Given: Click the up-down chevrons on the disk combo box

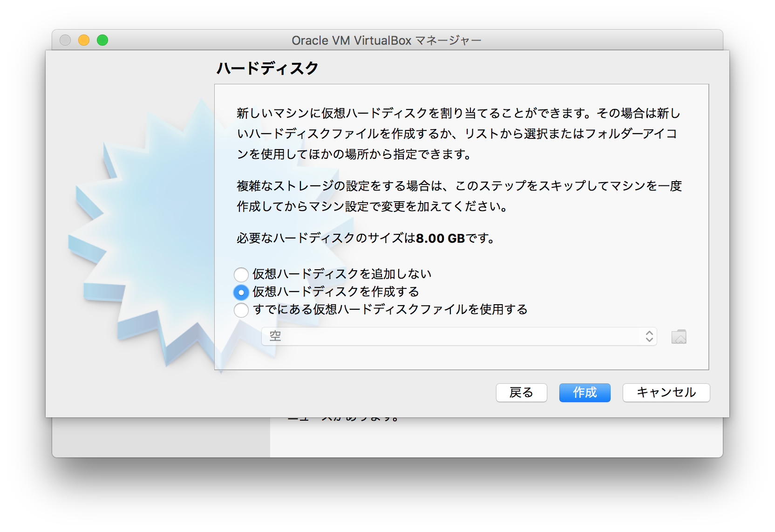Looking at the screenshot, I should pyautogui.click(x=648, y=336).
